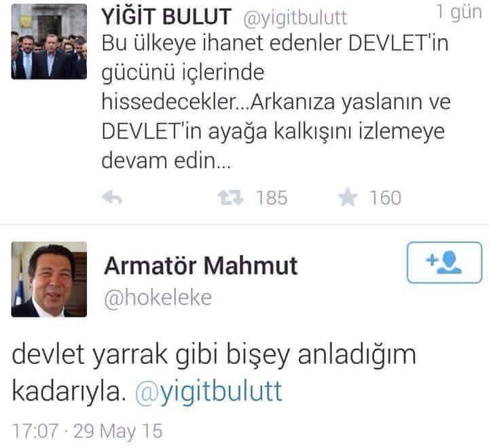Image resolution: width=489 pixels, height=448 pixels.
Task: Click the Armatör Mahmut display name
Action: [201, 265]
